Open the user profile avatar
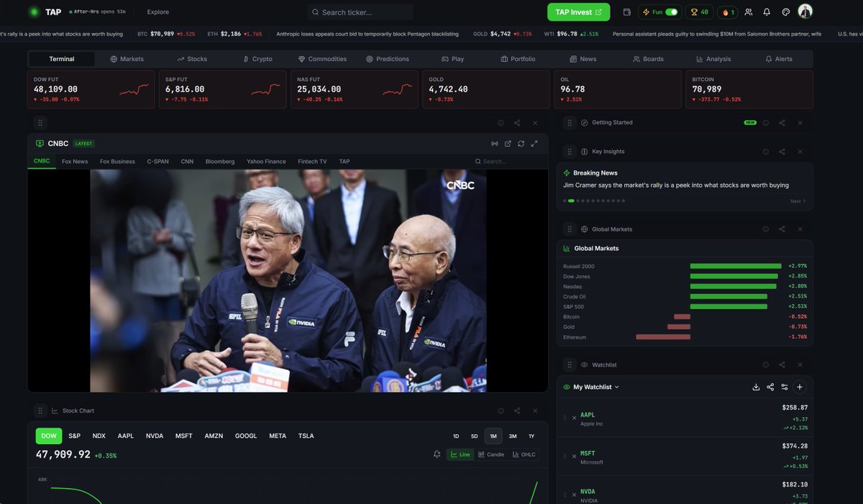Screen dimensions: 863x504 click(805, 12)
